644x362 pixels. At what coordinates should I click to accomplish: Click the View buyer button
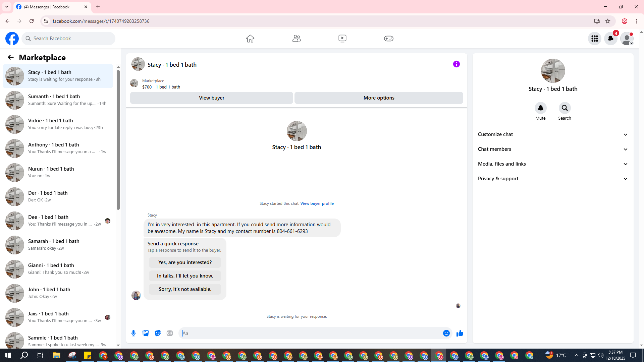(211, 98)
